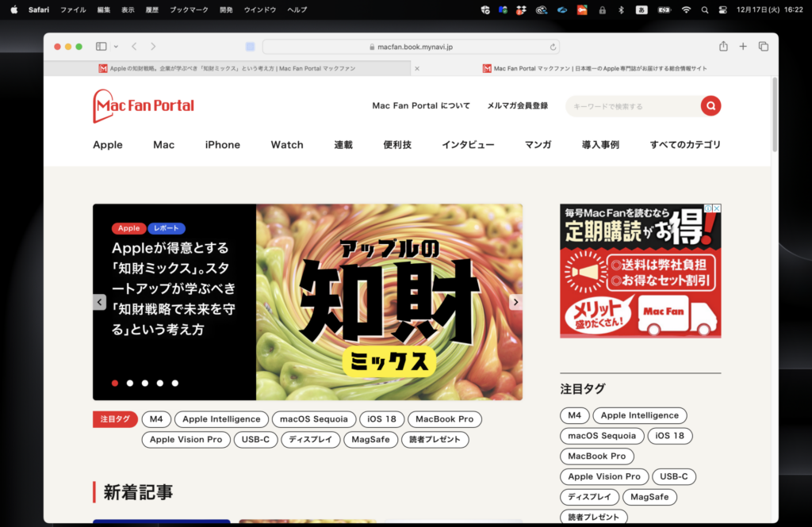Open the Safari Share icon
Viewport: 812px width, 527px height.
click(x=723, y=46)
